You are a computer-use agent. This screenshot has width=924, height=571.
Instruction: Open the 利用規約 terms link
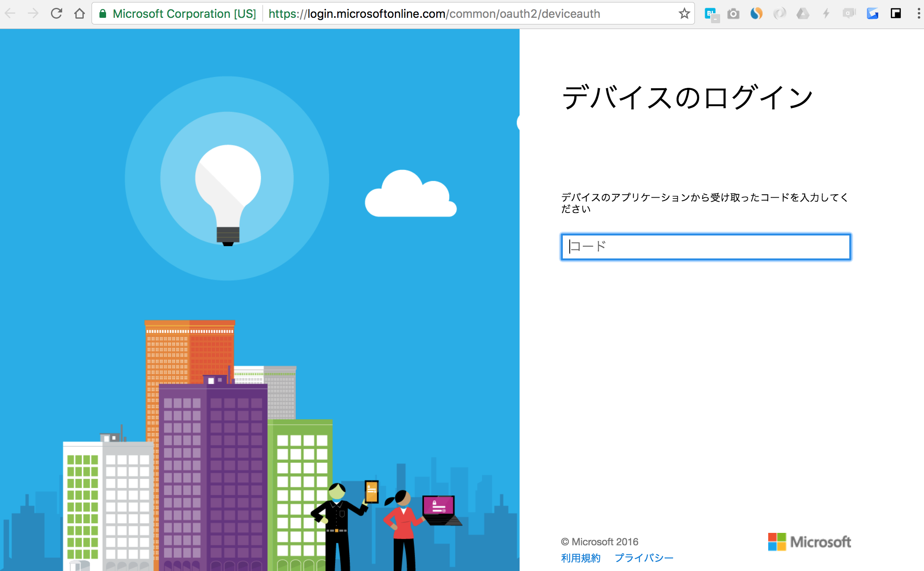tap(580, 558)
